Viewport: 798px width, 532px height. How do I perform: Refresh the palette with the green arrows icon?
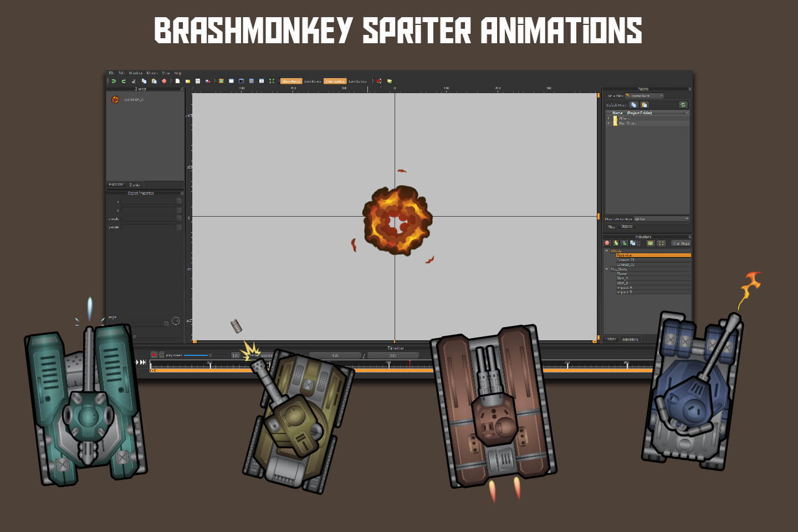pos(683,105)
